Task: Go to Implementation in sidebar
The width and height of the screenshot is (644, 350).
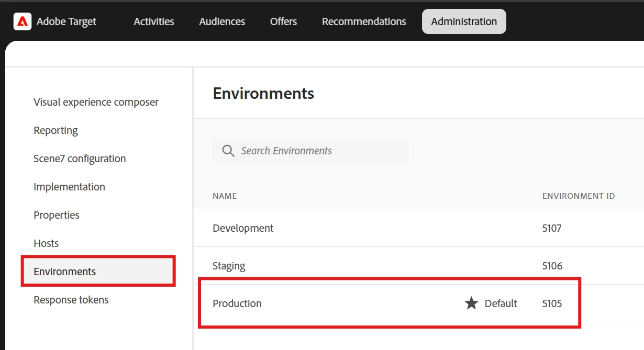Action: (x=69, y=187)
